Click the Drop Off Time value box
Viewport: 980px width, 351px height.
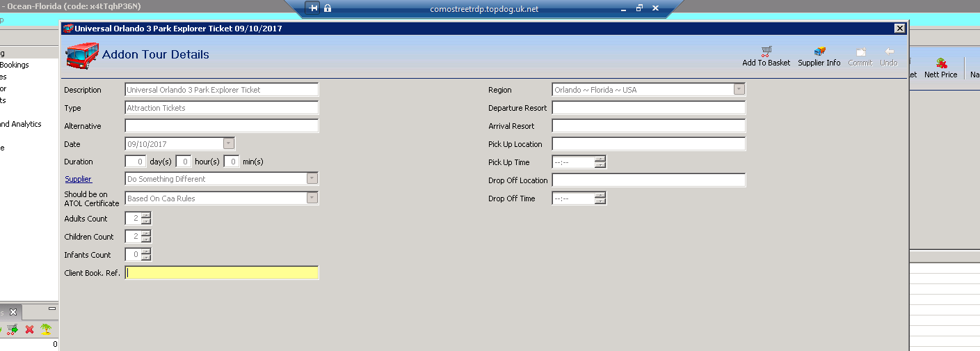pyautogui.click(x=574, y=198)
